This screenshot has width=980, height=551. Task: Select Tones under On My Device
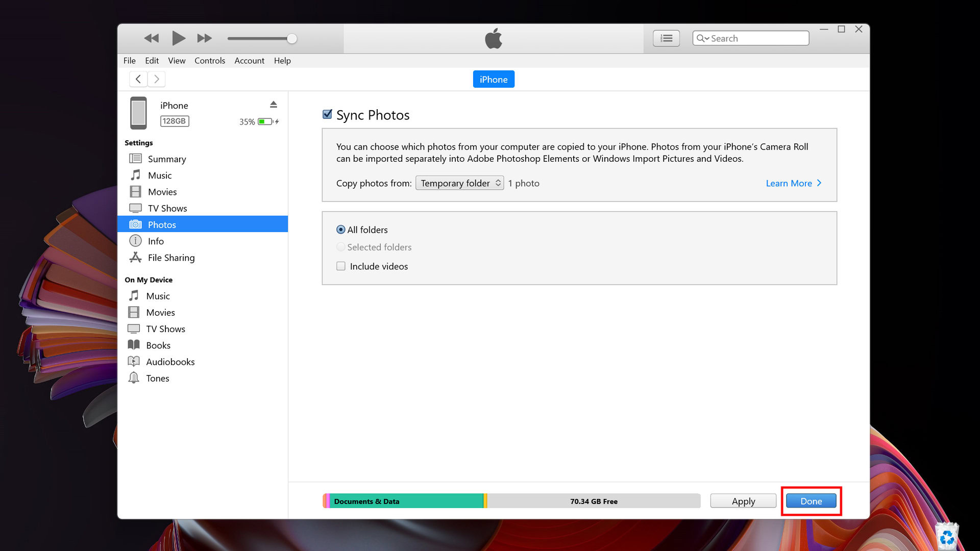tap(157, 378)
